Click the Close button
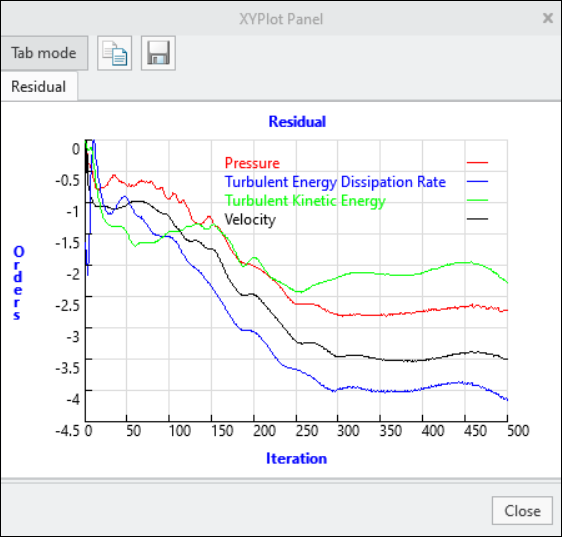 click(x=522, y=511)
